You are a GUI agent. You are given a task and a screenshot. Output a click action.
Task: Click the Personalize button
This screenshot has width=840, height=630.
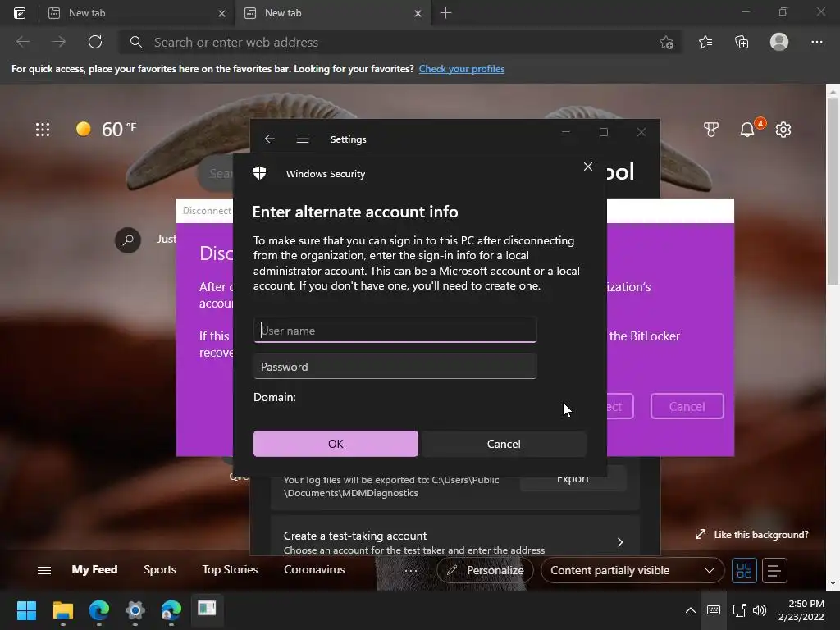tap(485, 571)
